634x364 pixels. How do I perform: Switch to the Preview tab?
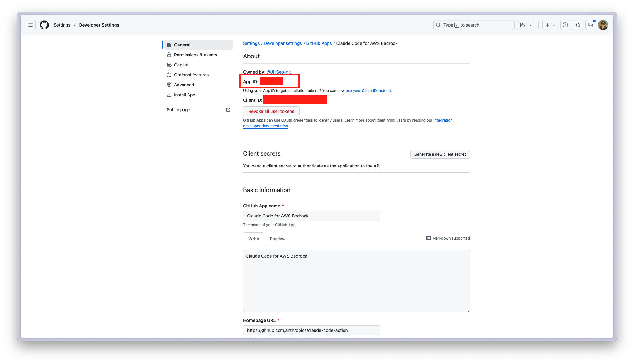(x=277, y=239)
